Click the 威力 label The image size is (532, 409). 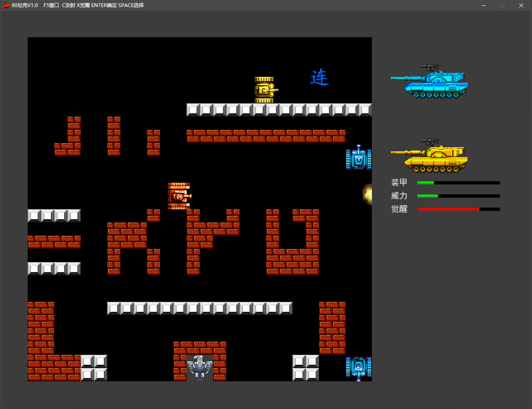(399, 196)
